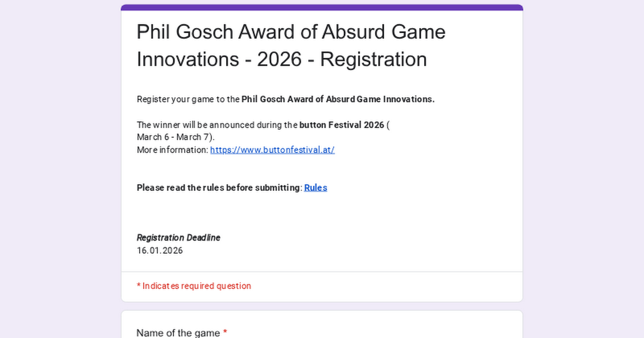This screenshot has width=644, height=338.
Task: Click the word 'Registration' in the form title
Action: click(374, 59)
